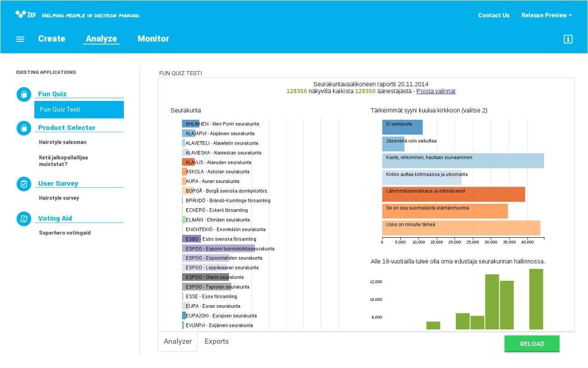Open the hamburger menu icon
Viewport: 588px width, 368px height.
(x=20, y=39)
